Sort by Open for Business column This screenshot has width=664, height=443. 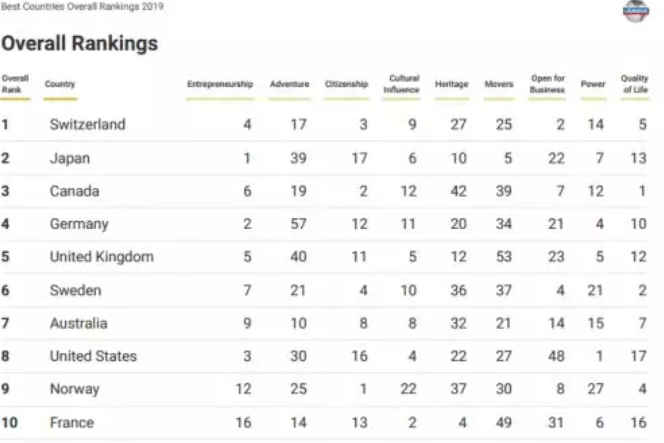click(x=548, y=84)
